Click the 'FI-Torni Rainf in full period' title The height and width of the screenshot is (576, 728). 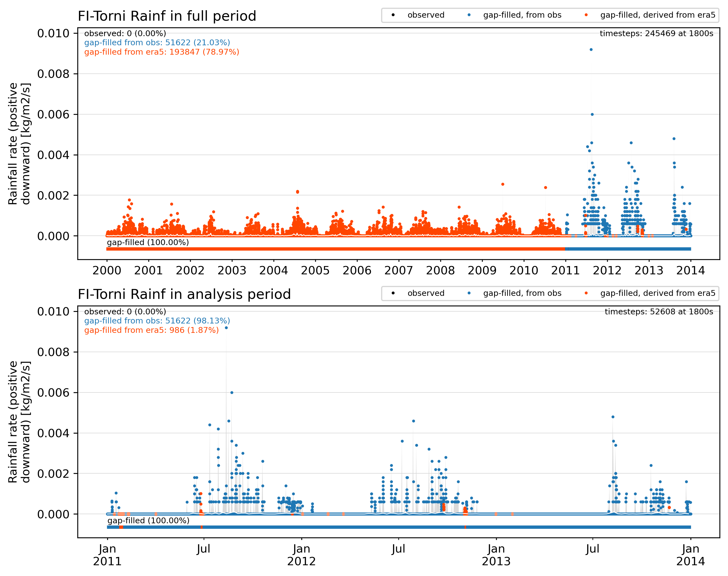point(167,16)
